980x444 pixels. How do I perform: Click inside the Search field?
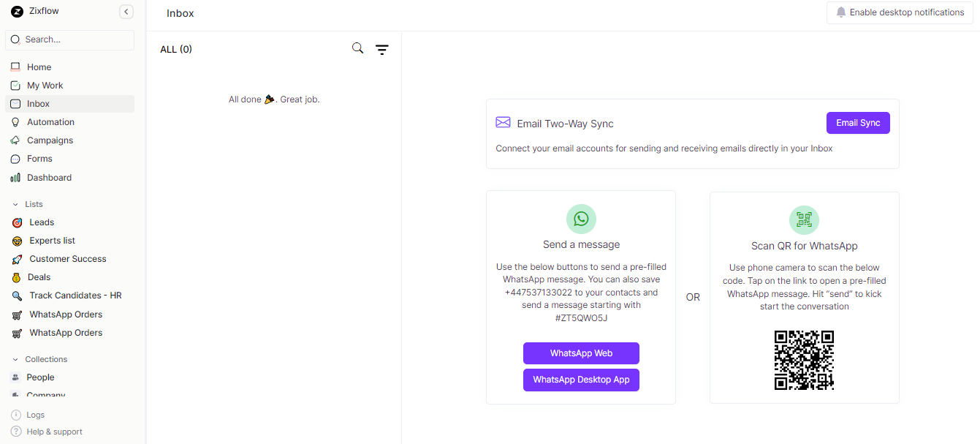[69, 39]
